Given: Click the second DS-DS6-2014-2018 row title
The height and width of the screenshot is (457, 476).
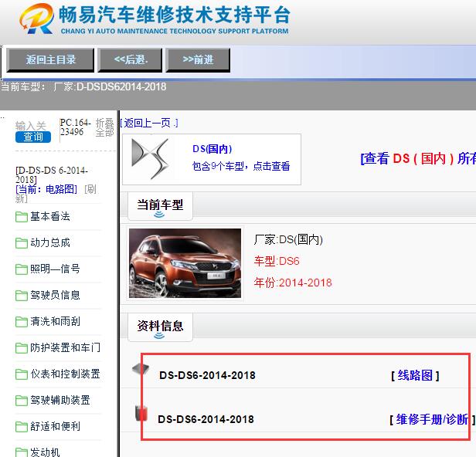Looking at the screenshot, I should (206, 419).
